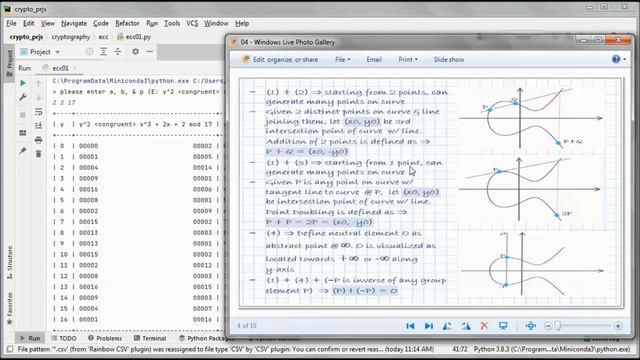Toggle soft-wrap in run console

pos(38,111)
